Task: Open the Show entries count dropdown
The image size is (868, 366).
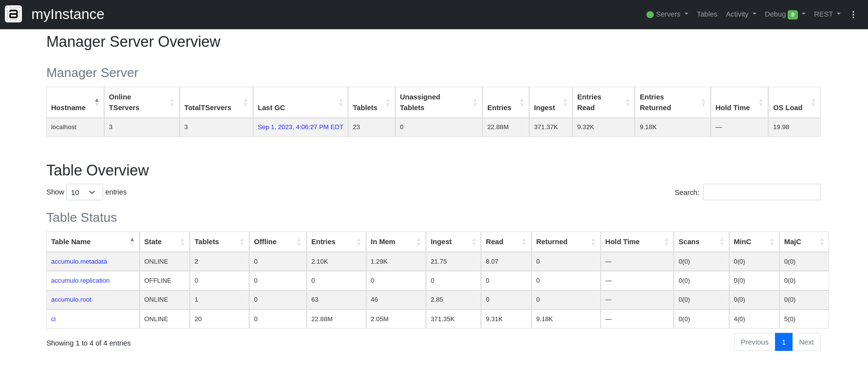Action: click(x=84, y=192)
